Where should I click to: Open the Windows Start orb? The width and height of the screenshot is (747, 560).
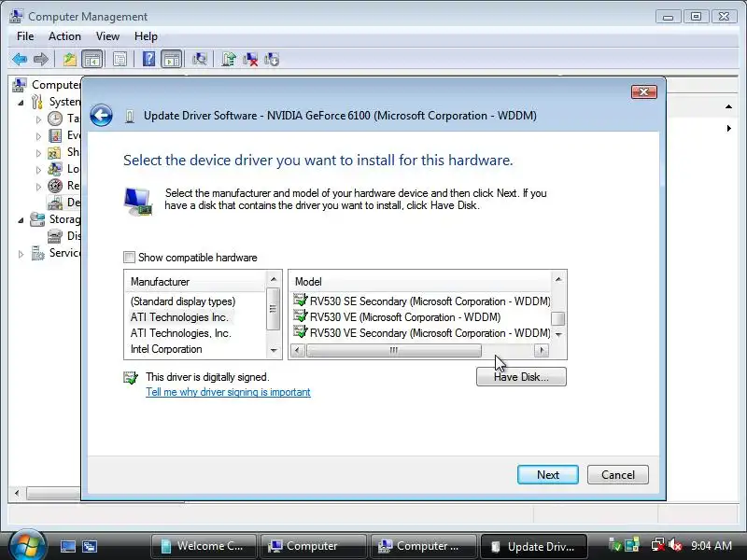27,545
